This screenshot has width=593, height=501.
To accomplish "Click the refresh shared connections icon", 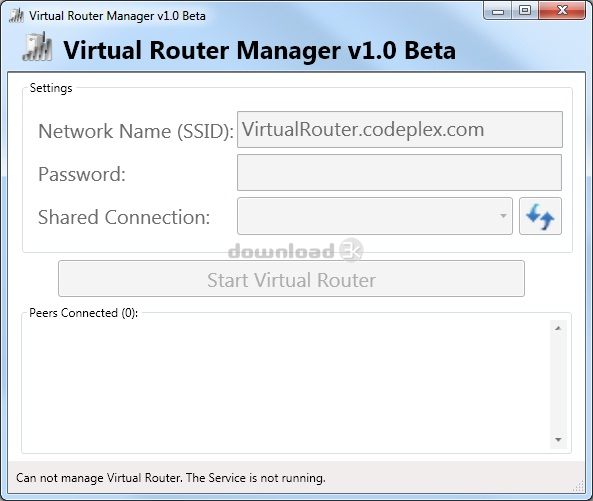I will [x=540, y=216].
